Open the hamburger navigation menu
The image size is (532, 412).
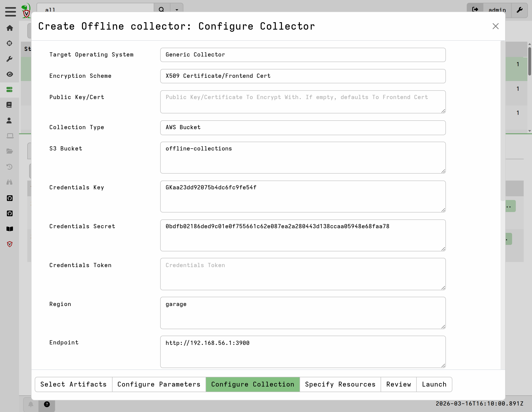10,11
